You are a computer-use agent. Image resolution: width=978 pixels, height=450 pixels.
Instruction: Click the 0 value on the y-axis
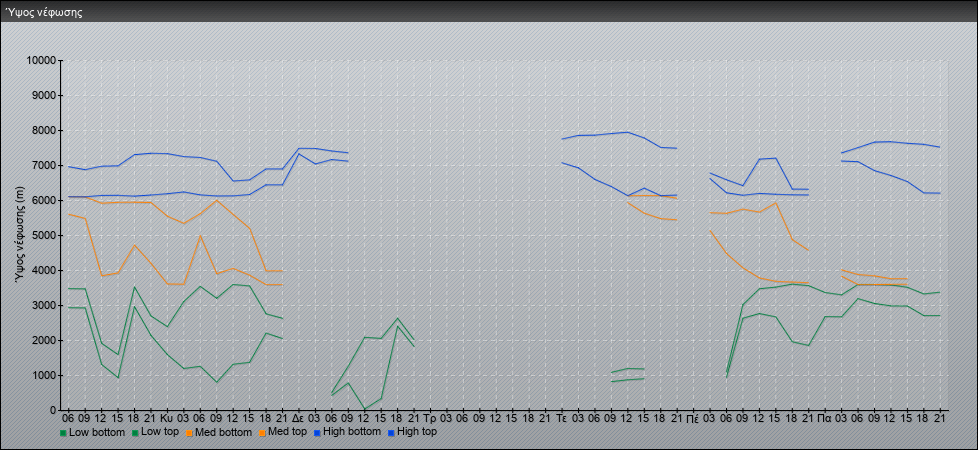(x=54, y=410)
